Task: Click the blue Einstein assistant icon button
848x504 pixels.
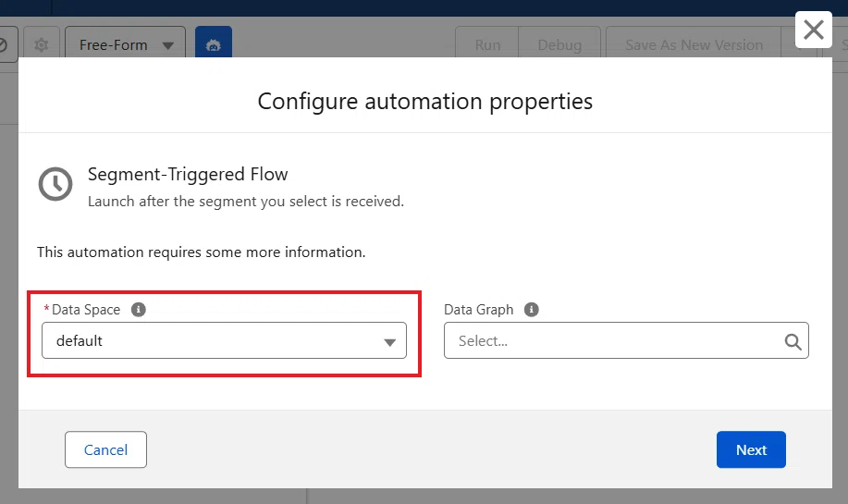Action: tap(214, 43)
